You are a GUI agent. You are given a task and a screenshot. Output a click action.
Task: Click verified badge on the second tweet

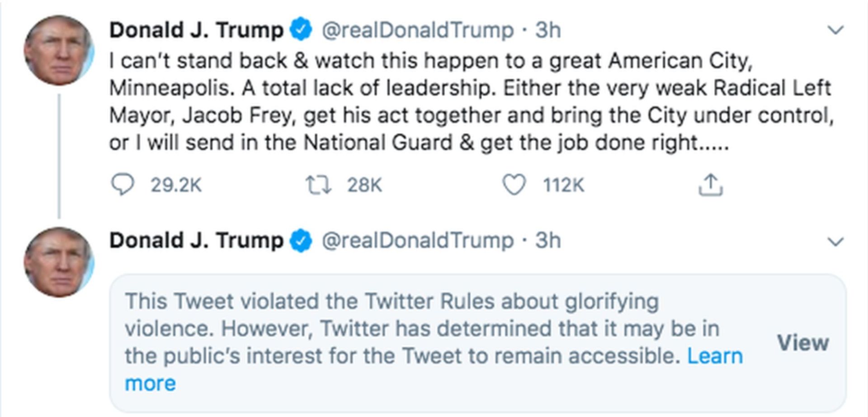[x=302, y=241]
